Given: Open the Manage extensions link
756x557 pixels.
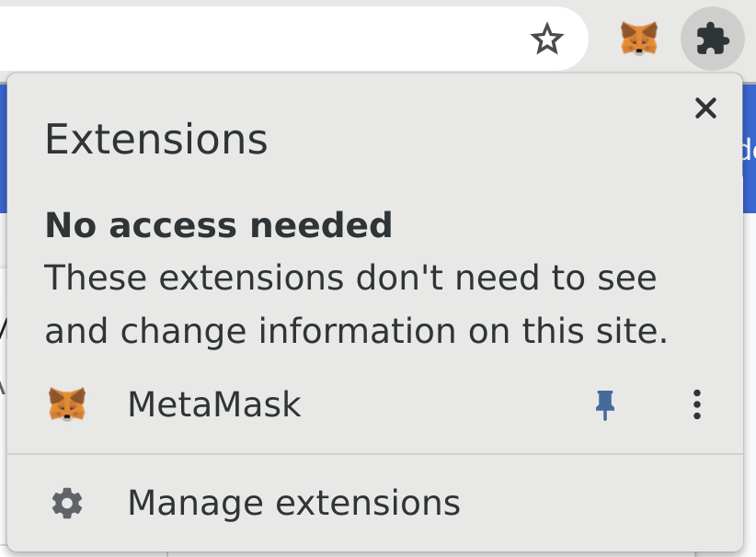Looking at the screenshot, I should pyautogui.click(x=293, y=503).
